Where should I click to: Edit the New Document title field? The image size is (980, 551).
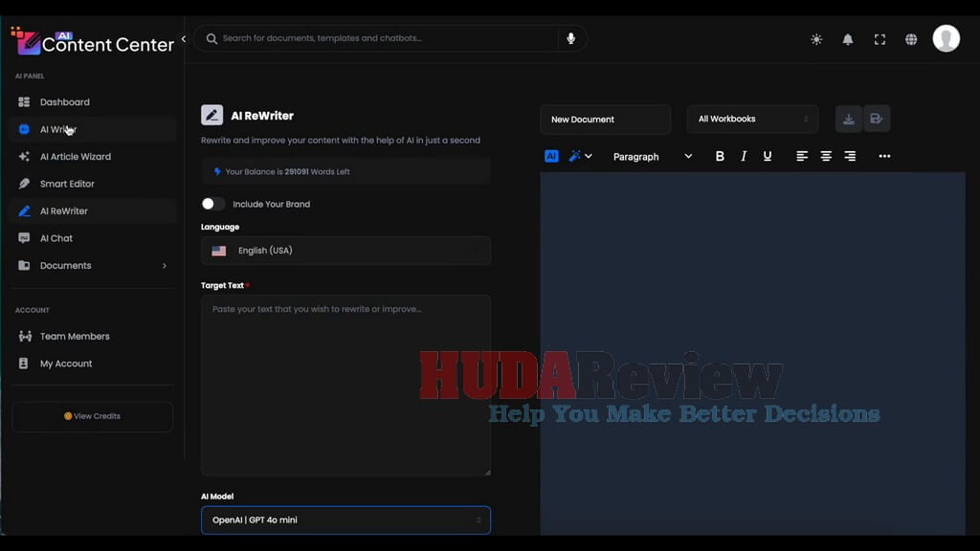tap(605, 120)
